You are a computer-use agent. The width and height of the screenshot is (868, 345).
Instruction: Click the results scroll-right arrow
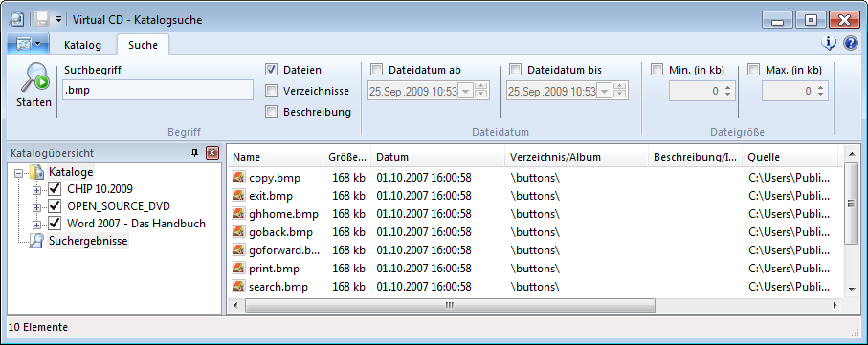(x=835, y=305)
